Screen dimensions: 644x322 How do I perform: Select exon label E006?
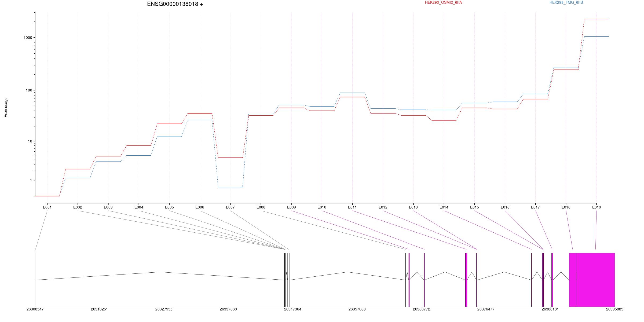tap(200, 207)
